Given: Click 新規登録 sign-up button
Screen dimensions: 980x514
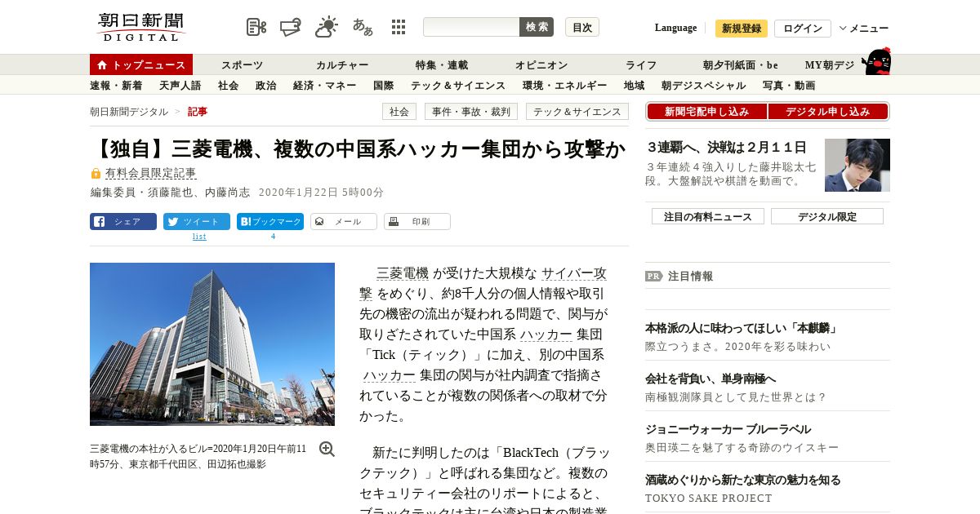Looking at the screenshot, I should click(x=742, y=29).
